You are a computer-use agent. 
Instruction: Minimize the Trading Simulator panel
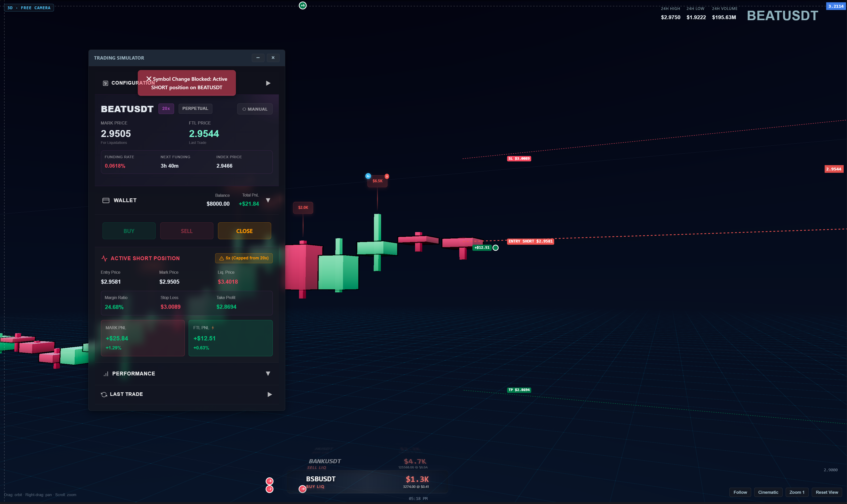(258, 58)
